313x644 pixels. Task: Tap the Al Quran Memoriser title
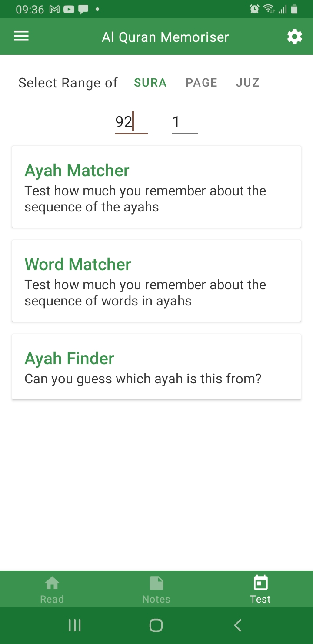pos(165,37)
